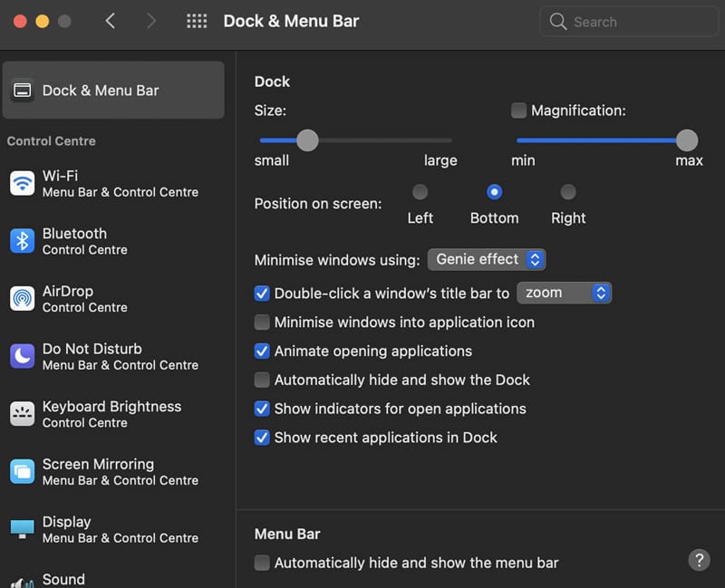Select Wi-Fi in the sidebar list
Viewport: 725px width, 588px height.
pos(113,184)
